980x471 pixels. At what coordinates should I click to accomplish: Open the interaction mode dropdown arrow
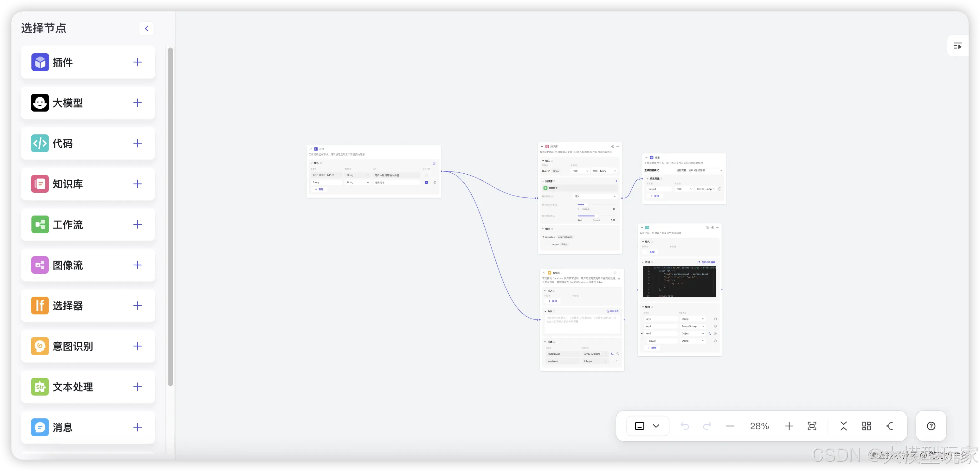(656, 426)
